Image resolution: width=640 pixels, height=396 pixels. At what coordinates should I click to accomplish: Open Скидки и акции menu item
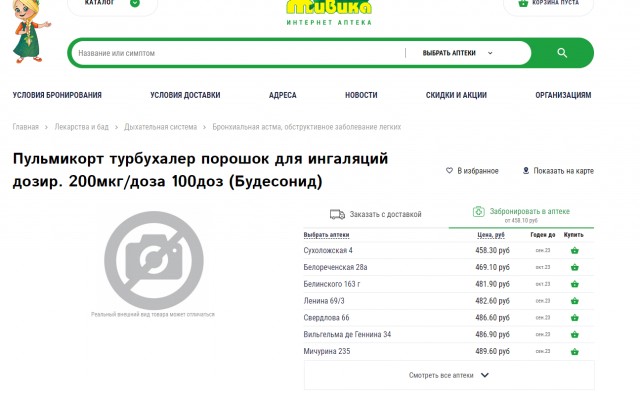pos(456,95)
